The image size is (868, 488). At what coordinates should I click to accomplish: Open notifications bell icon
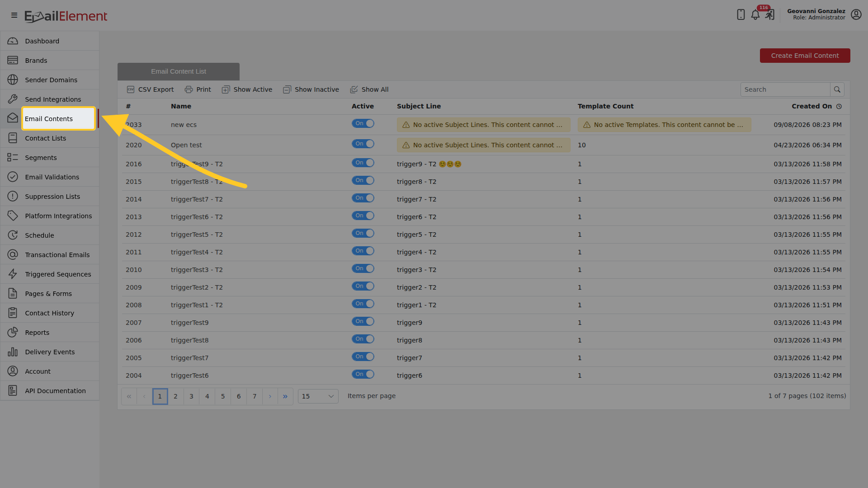[755, 14]
